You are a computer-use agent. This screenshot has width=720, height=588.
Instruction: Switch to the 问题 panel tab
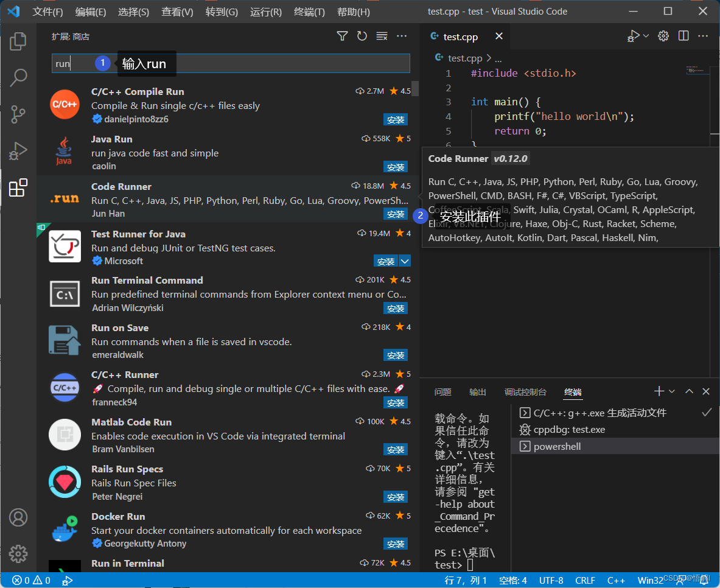(x=442, y=392)
